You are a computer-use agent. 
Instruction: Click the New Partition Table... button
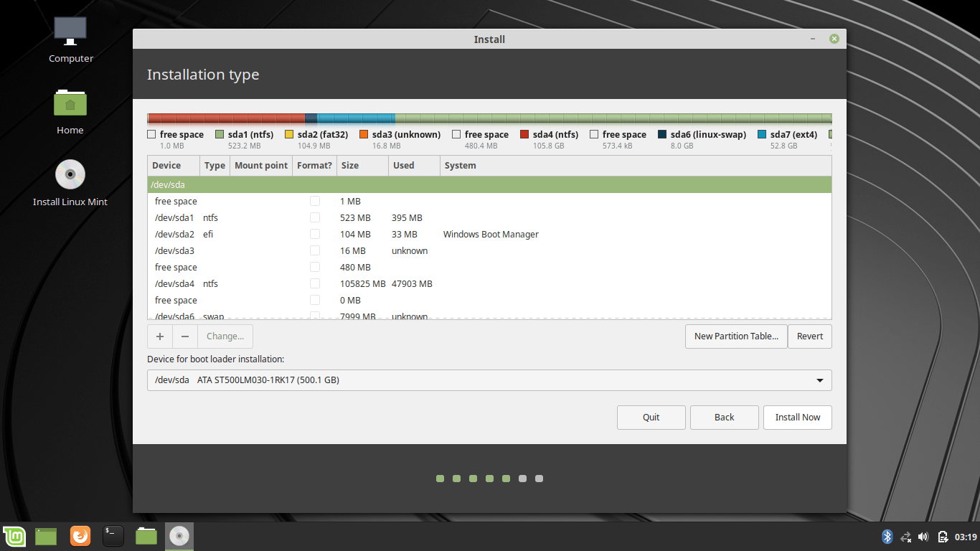[x=736, y=336]
